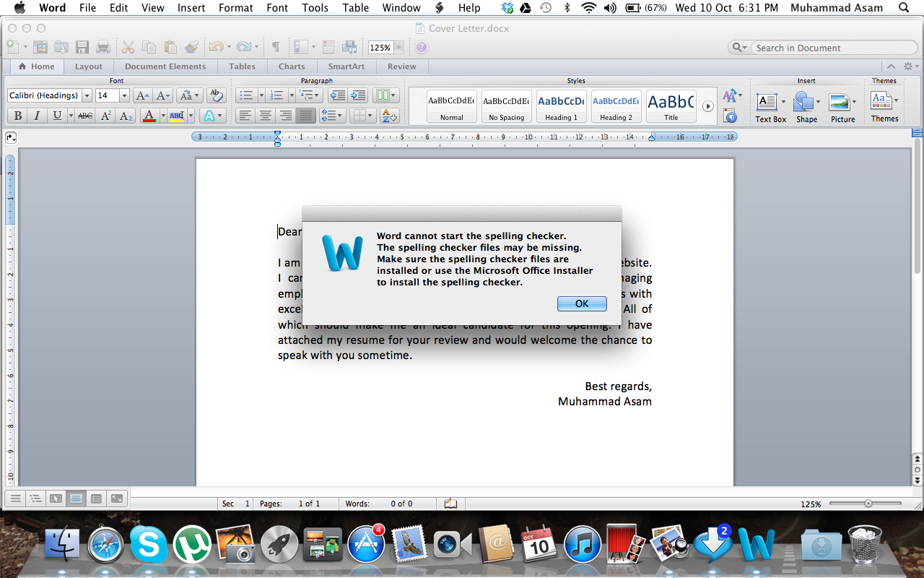Open the font name dropdown
Screen dimensions: 924x578
pos(87,95)
